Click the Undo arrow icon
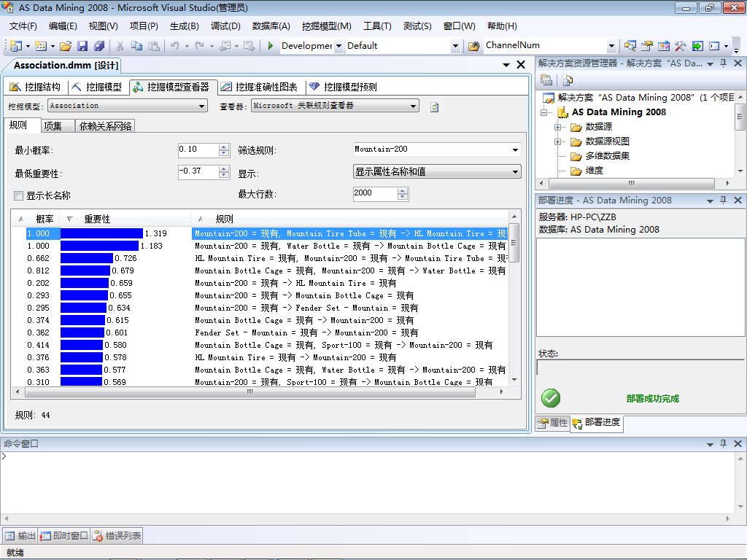This screenshot has width=747, height=560. point(175,46)
